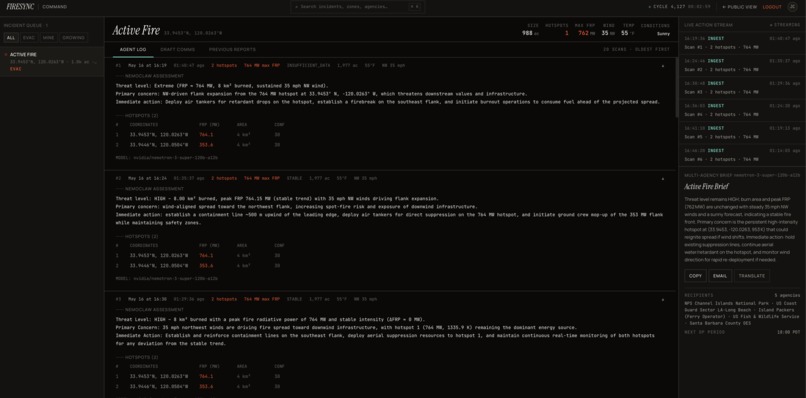The width and height of the screenshot is (806, 398).
Task: Filter incident queue by EVAC
Action: pos(28,38)
